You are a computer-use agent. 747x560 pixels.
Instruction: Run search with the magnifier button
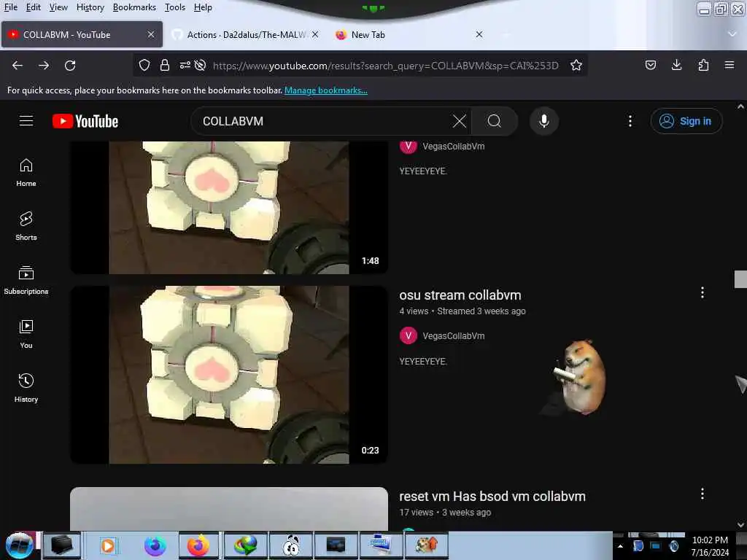[495, 121]
